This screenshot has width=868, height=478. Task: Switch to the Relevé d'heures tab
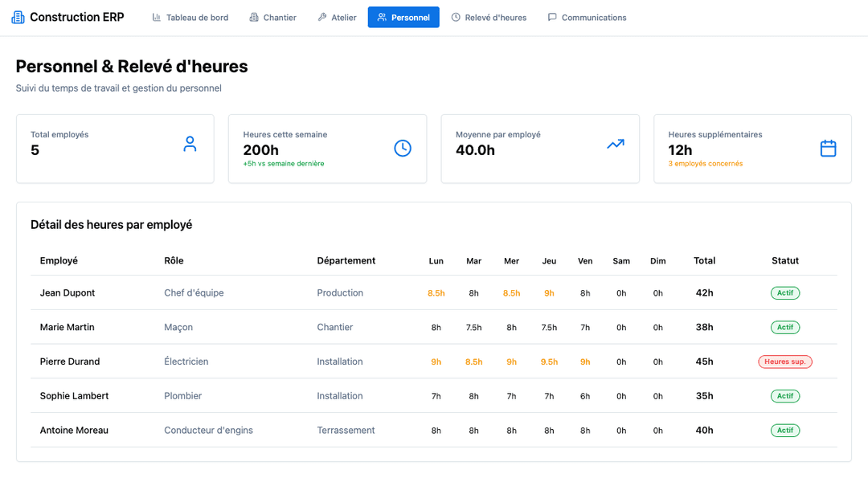click(489, 17)
